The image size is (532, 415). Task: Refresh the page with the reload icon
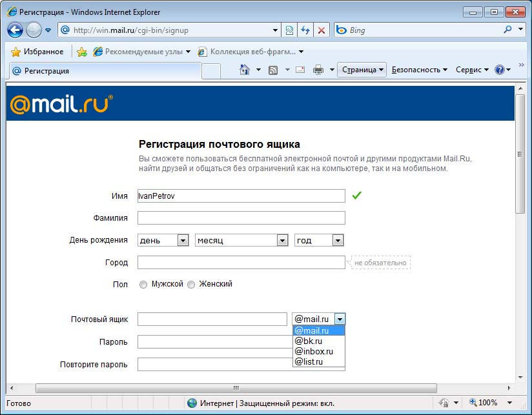coord(304,29)
